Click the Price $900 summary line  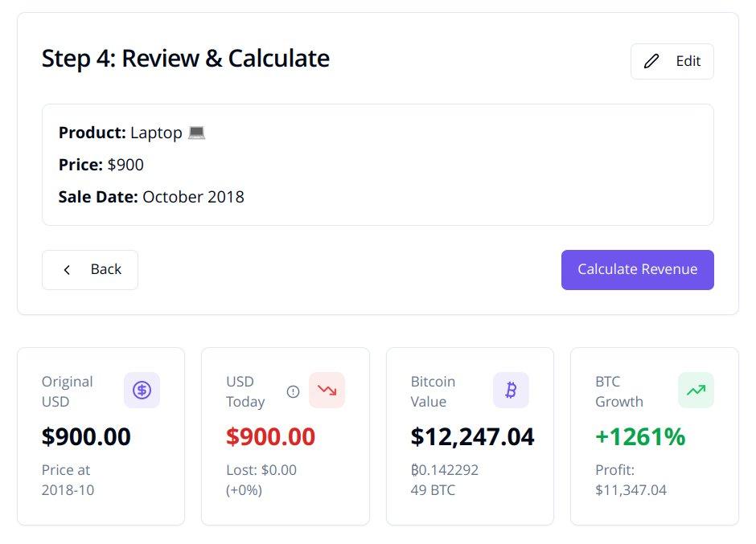[x=101, y=165]
